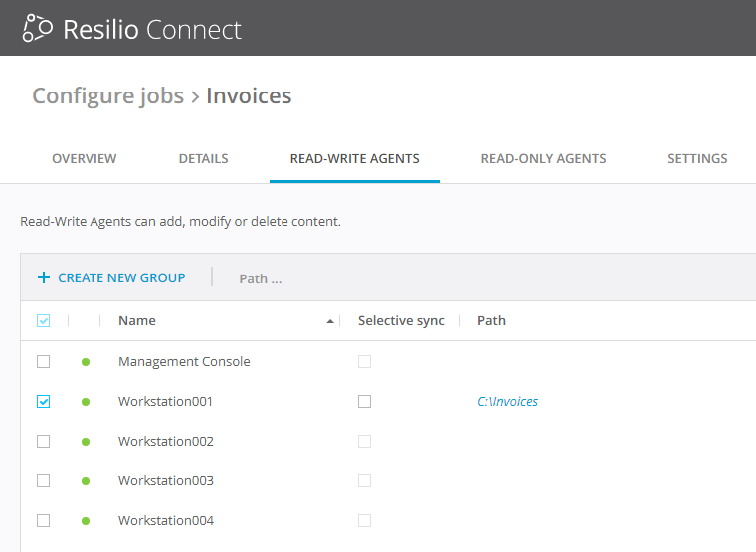This screenshot has width=756, height=552.
Task: Click green status dot for Workstation004
Action: click(86, 521)
